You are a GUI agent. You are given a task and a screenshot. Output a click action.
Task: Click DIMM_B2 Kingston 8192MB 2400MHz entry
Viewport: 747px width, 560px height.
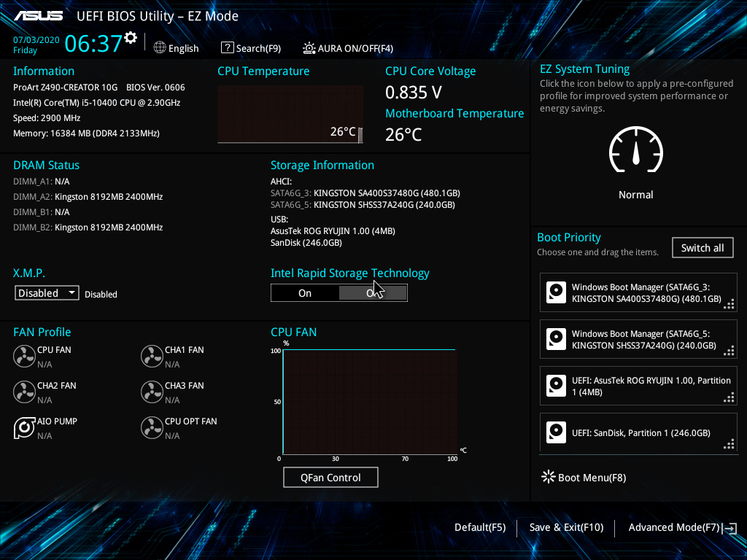(88, 227)
